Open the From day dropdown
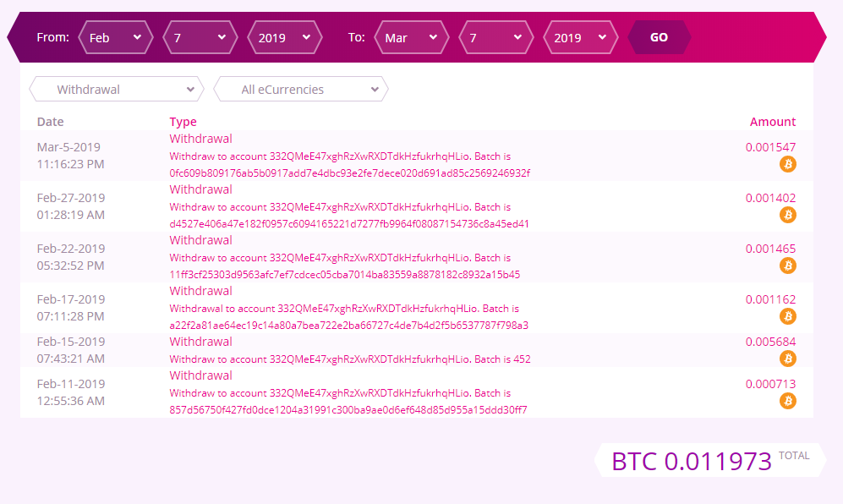Image resolution: width=843 pixels, height=504 pixels. [x=200, y=37]
